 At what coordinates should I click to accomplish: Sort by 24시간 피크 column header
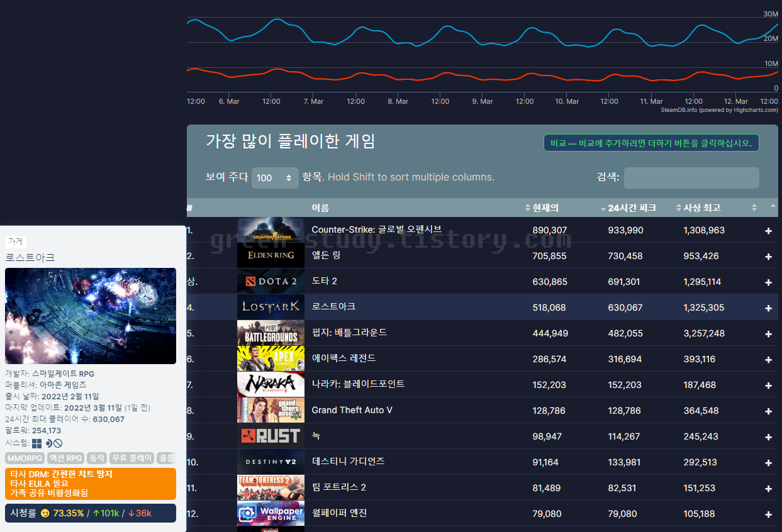632,208
